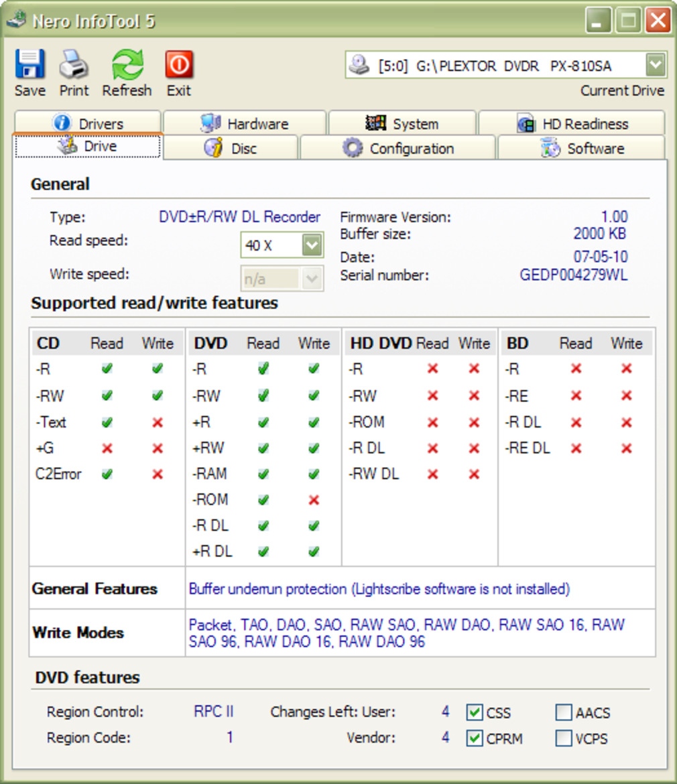Switch to the Disc tab
Image resolution: width=677 pixels, height=784 pixels.
tap(231, 148)
